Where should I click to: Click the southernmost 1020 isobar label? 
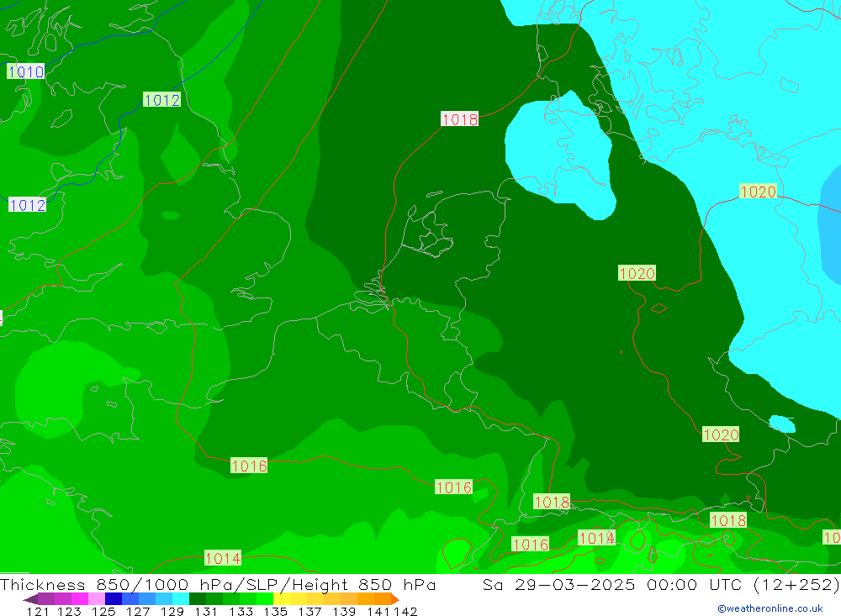721,434
